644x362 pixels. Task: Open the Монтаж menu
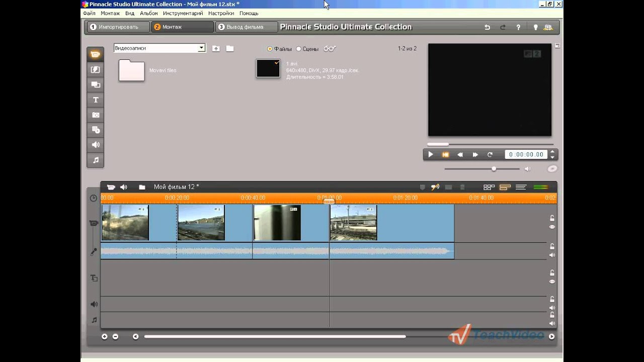click(x=110, y=13)
